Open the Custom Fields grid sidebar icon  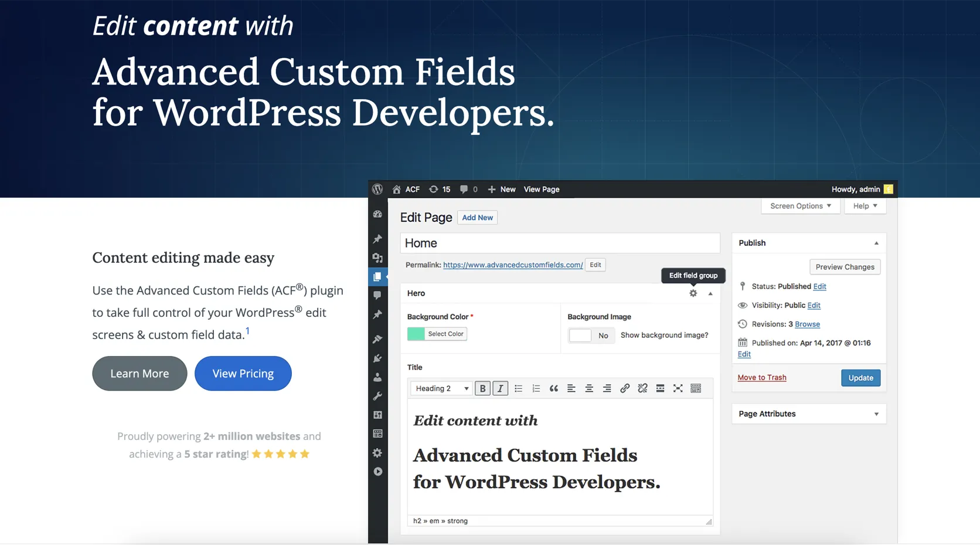377,434
